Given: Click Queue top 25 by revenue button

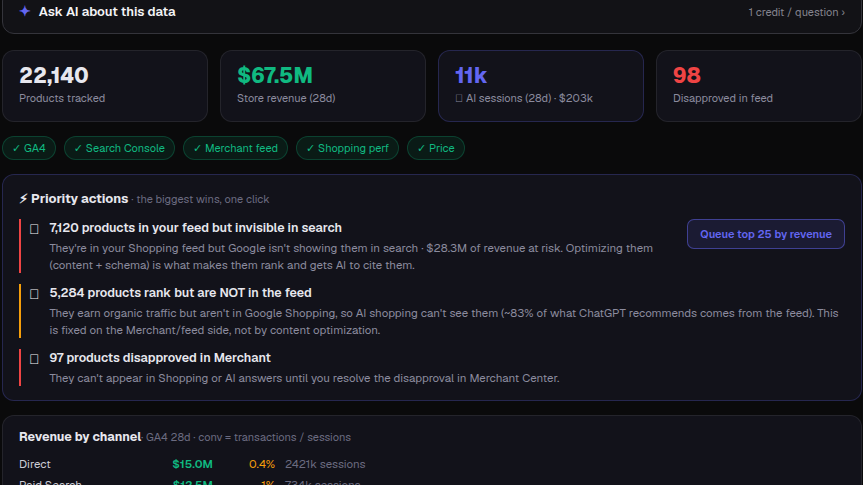Looking at the screenshot, I should (x=766, y=234).
